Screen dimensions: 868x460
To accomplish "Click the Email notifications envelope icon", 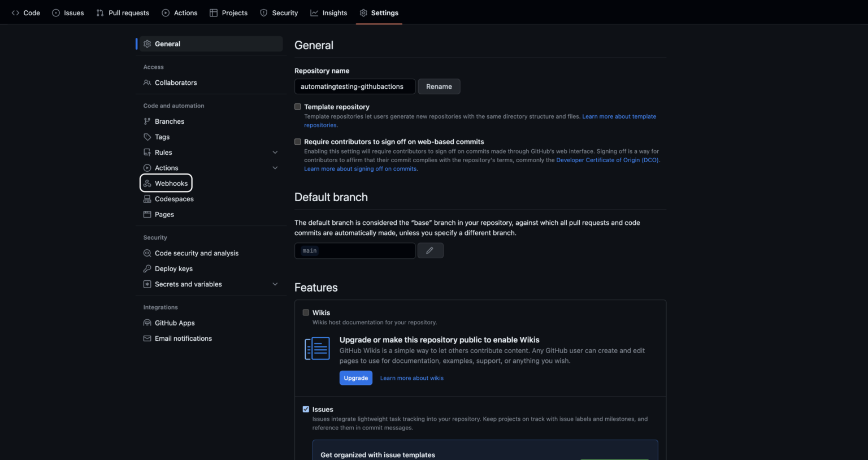I will tap(147, 339).
